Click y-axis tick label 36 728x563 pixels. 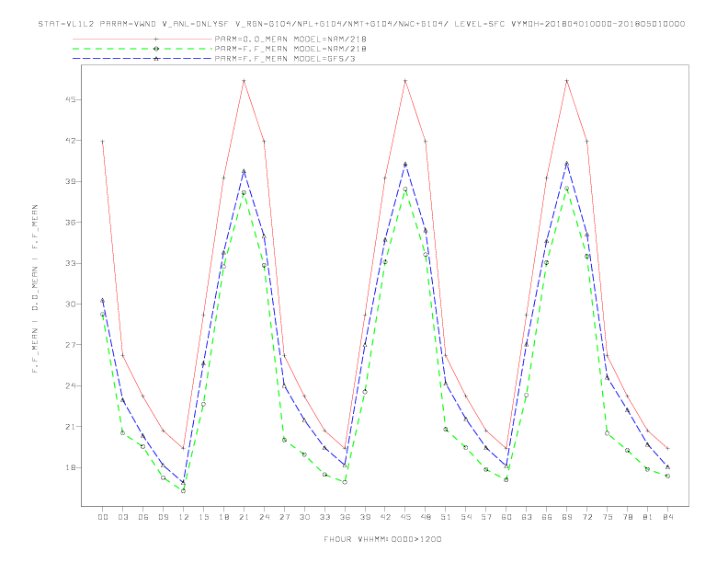click(71, 222)
